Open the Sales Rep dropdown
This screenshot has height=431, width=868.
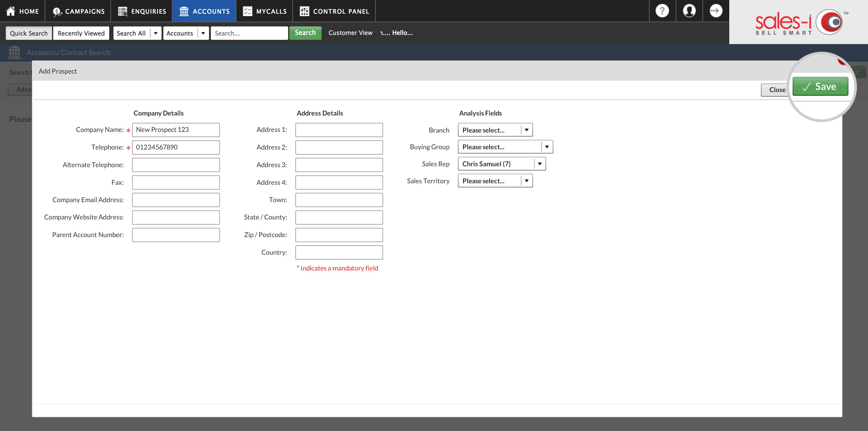click(x=502, y=164)
